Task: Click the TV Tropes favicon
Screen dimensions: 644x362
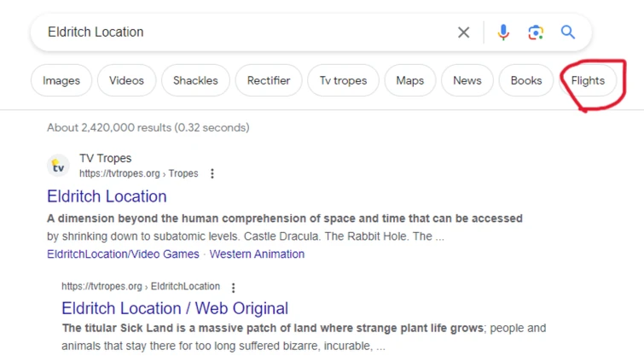Action: coord(58,166)
